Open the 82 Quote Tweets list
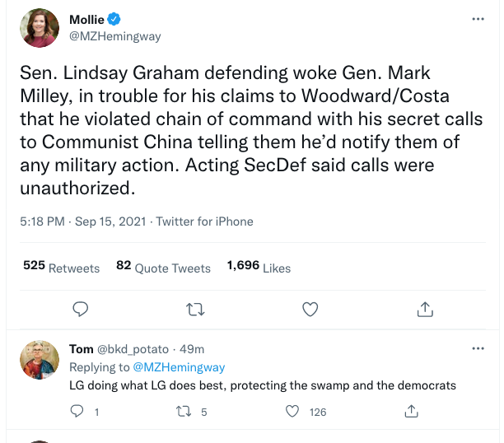The width and height of the screenshot is (504, 443). (163, 267)
